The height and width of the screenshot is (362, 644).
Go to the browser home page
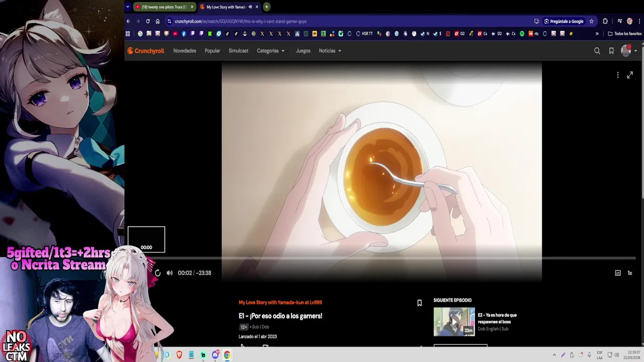157,21
